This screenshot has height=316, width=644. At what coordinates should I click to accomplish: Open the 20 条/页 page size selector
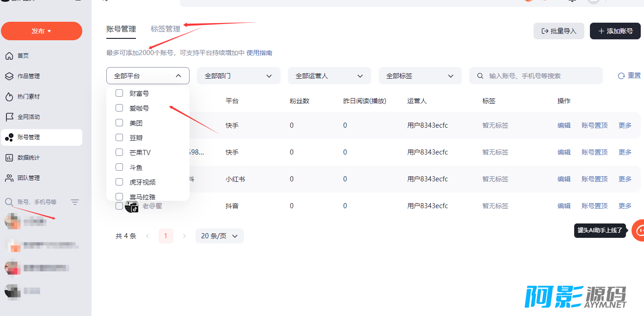(x=220, y=236)
